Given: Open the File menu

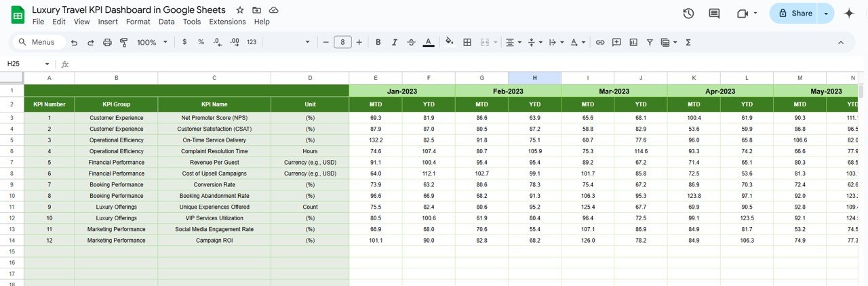Looking at the screenshot, I should [x=38, y=22].
